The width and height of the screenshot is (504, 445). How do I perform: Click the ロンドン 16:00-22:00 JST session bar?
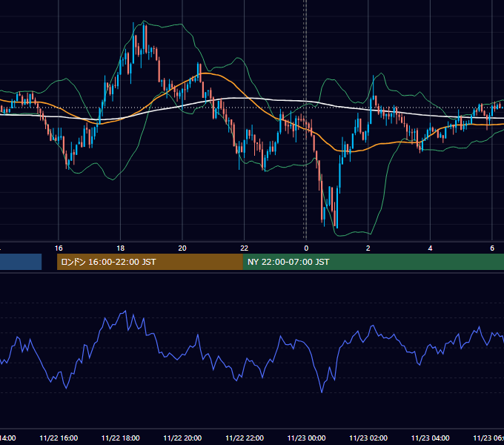coord(150,262)
